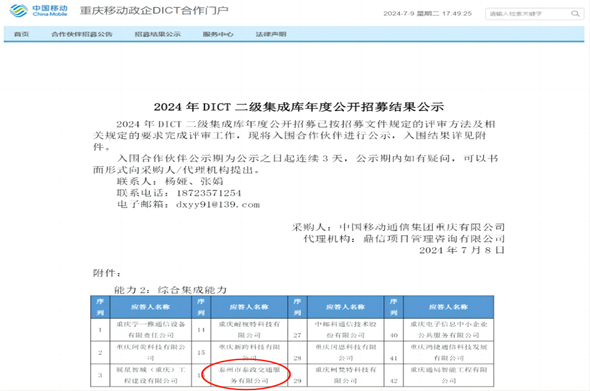The height and width of the screenshot is (391, 590).
Task: Click the table cell numbered 14
Action: [201, 330]
